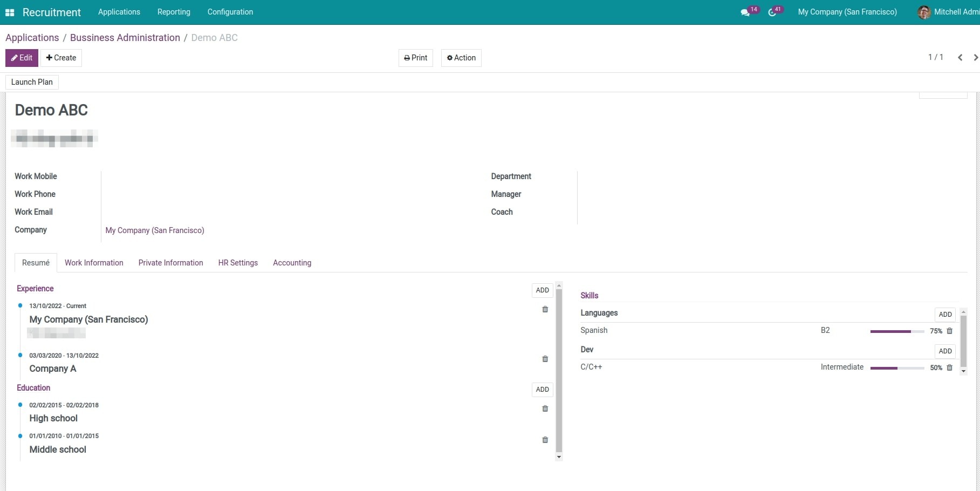This screenshot has height=491, width=980.
Task: Delete the Middle school education entry
Action: (x=545, y=440)
